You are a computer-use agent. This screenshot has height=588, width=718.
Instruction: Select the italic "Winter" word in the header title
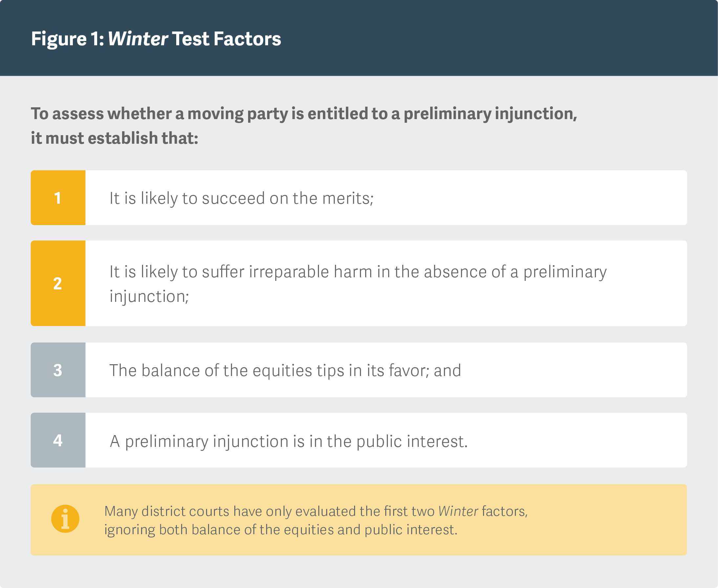point(138,39)
